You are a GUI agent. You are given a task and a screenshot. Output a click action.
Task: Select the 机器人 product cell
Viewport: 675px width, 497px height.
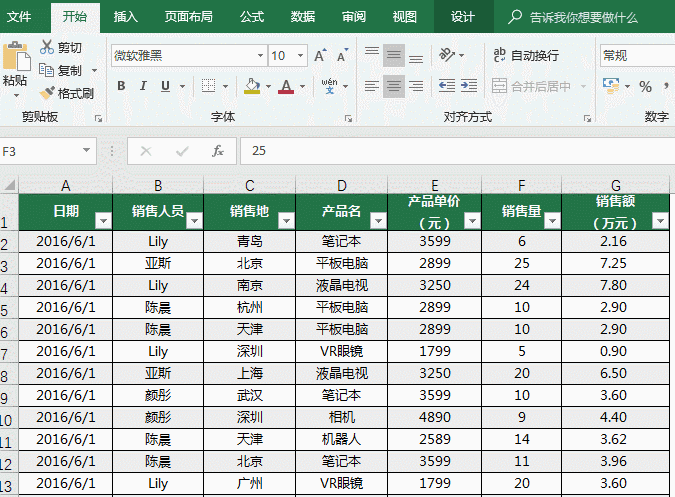click(341, 439)
